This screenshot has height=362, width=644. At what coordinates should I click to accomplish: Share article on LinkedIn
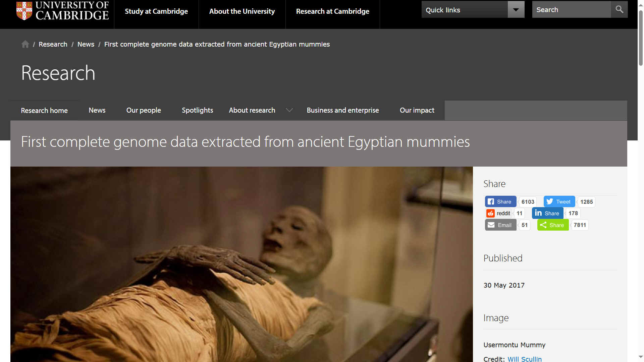(x=547, y=213)
